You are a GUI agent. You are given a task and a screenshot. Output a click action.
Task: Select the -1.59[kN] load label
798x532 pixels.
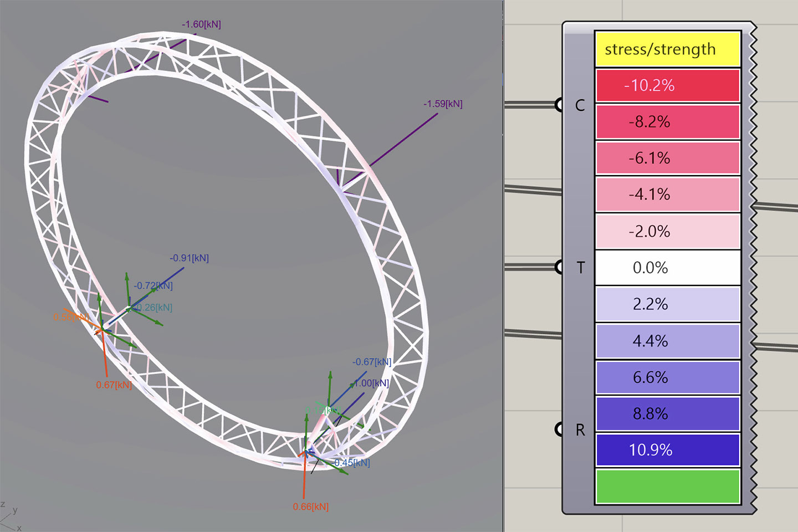[443, 104]
